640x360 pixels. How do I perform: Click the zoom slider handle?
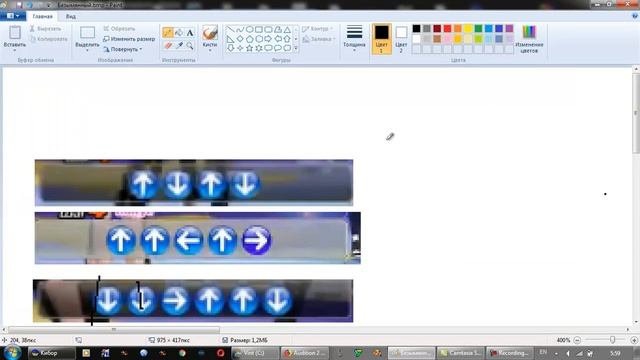tap(613, 340)
